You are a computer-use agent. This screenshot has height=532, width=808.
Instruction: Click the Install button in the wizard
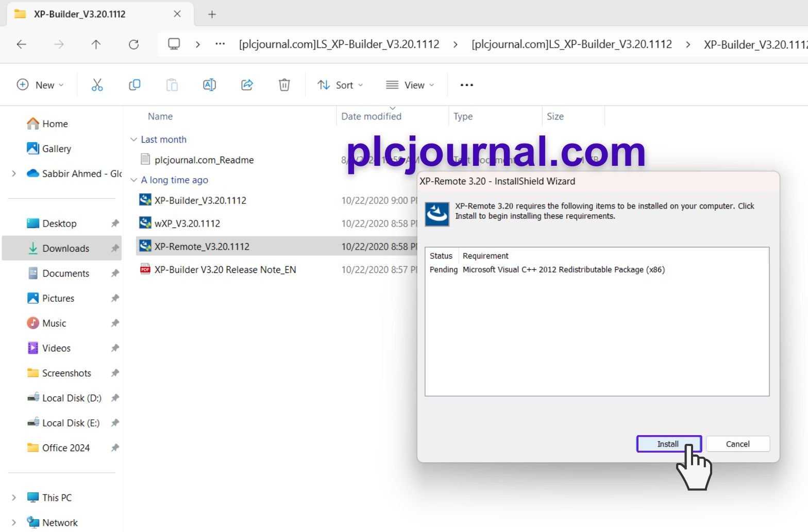669,444
